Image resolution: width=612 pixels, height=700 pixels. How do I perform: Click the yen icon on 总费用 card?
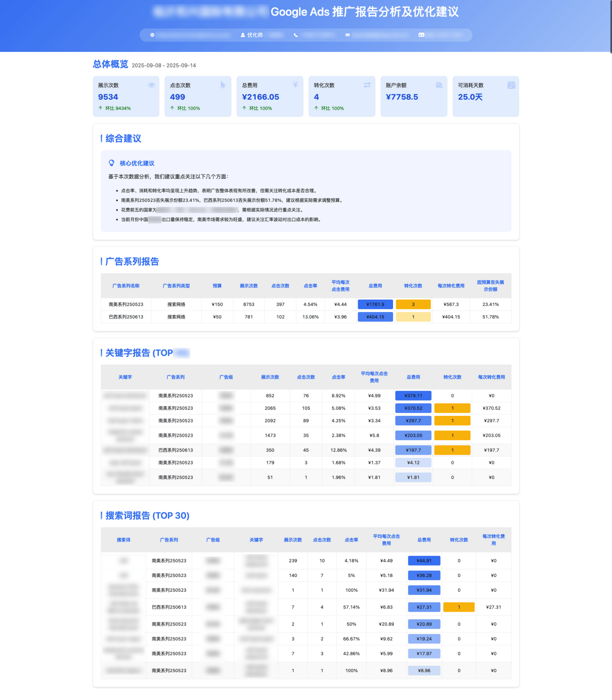pos(295,85)
